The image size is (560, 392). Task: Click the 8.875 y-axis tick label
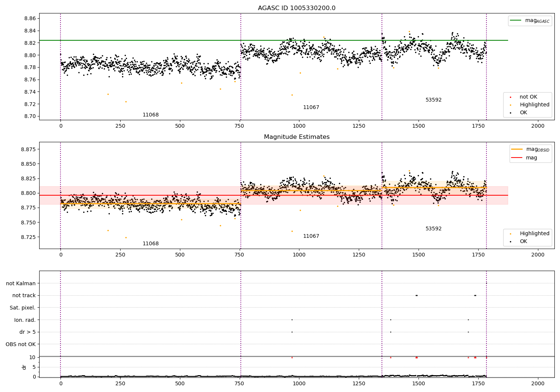[28, 149]
